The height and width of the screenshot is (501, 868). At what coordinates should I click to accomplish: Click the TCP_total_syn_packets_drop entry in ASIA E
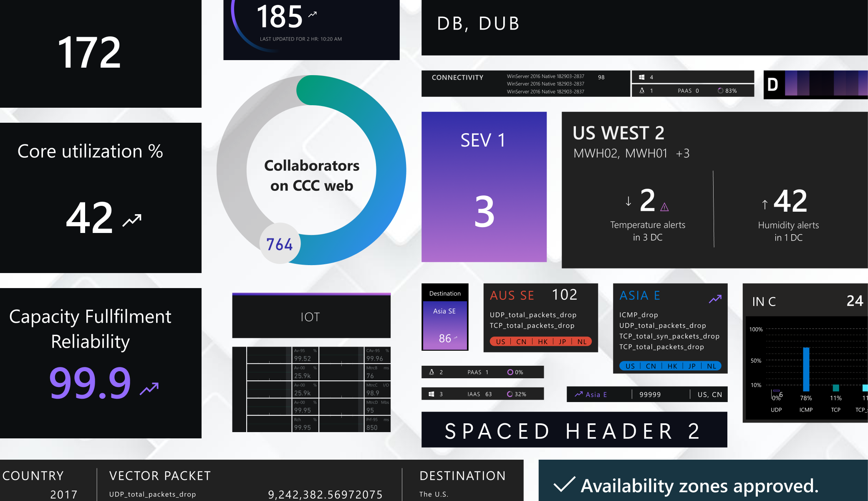(669, 336)
